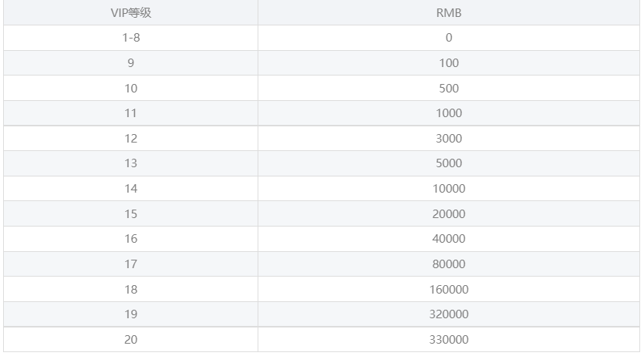Click the 10000 RMB amount

[449, 189]
